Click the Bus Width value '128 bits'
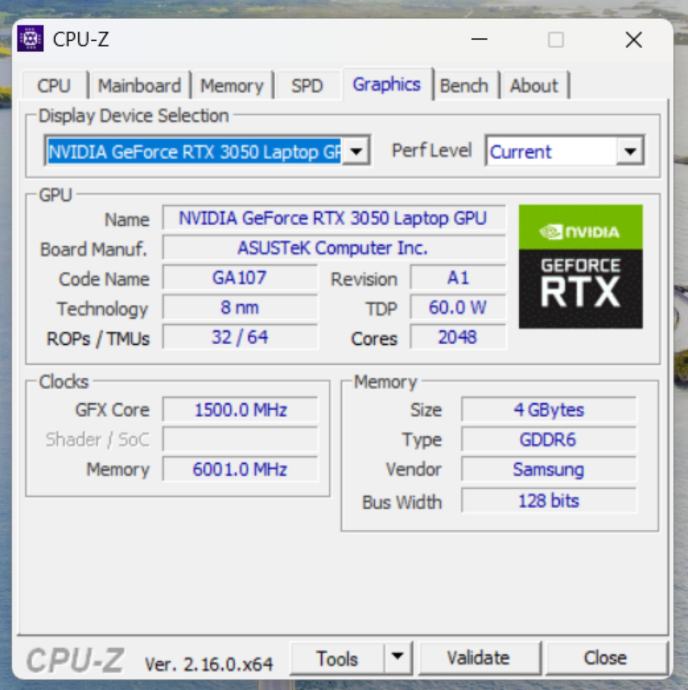 click(x=548, y=501)
